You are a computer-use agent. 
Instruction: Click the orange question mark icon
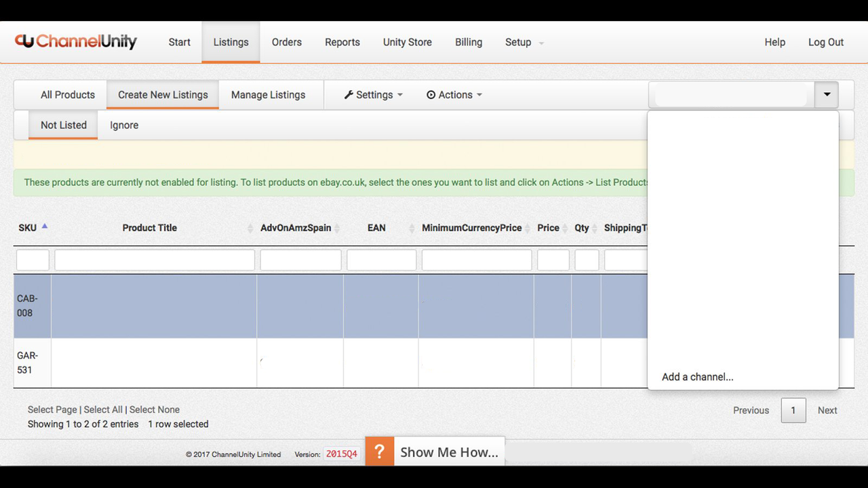pyautogui.click(x=380, y=451)
